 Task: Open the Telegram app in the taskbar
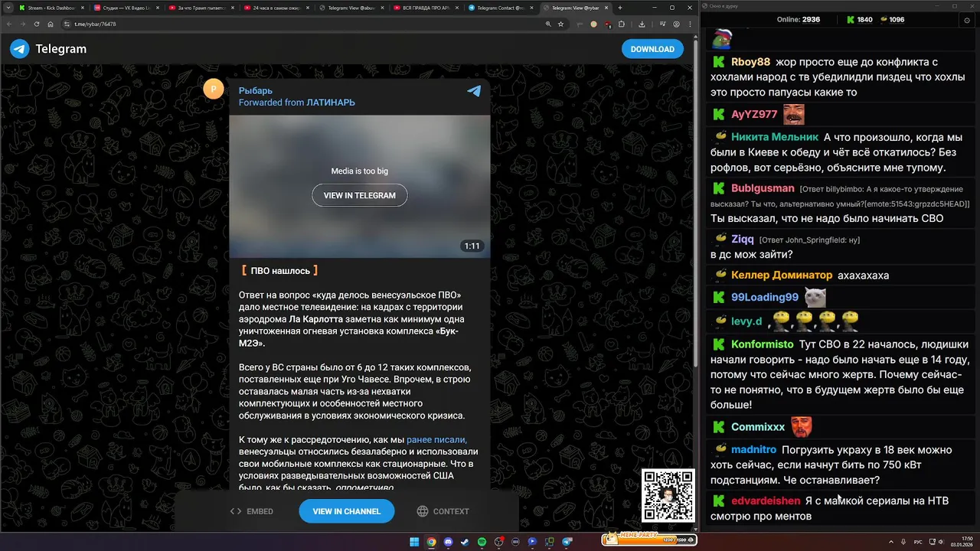(x=567, y=542)
